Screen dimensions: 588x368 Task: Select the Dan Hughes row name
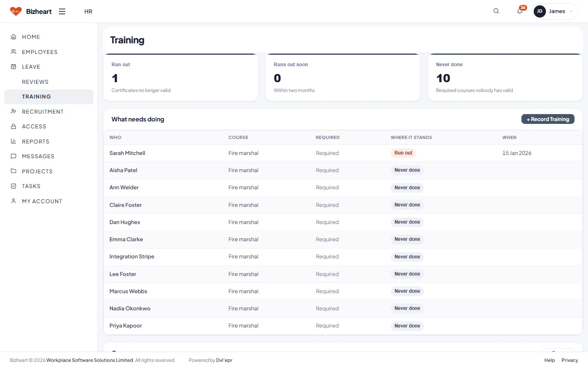click(125, 222)
